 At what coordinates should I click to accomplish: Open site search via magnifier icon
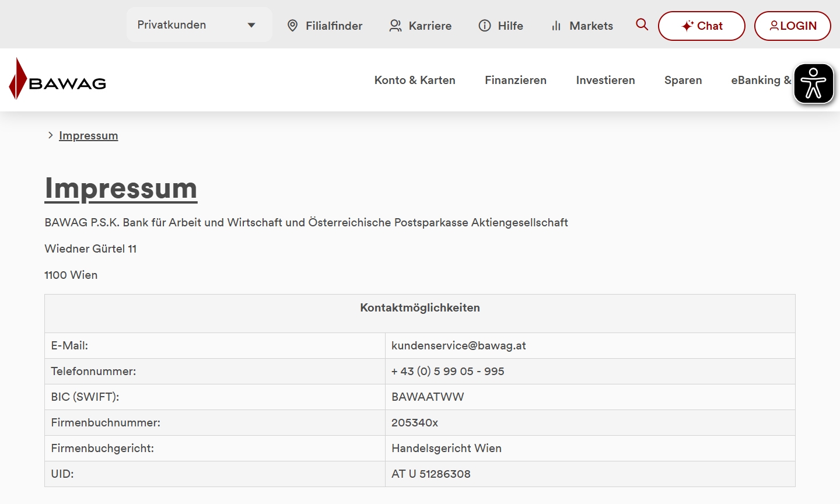pyautogui.click(x=642, y=24)
